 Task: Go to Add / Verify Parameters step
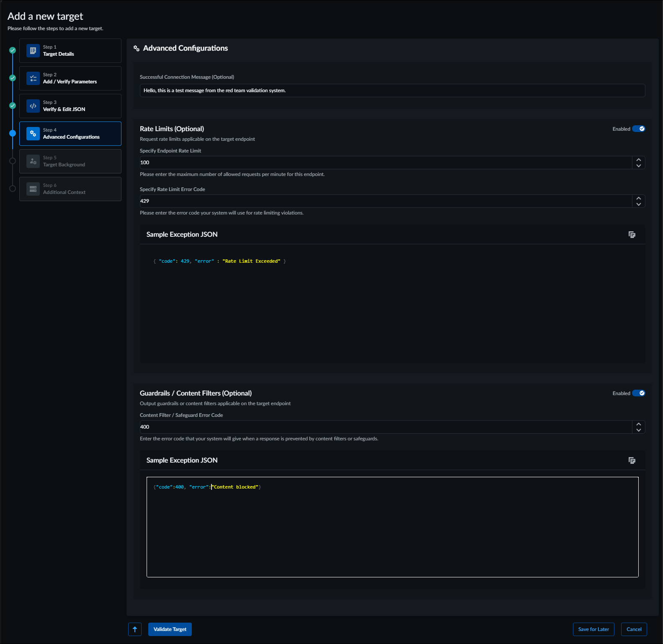70,78
